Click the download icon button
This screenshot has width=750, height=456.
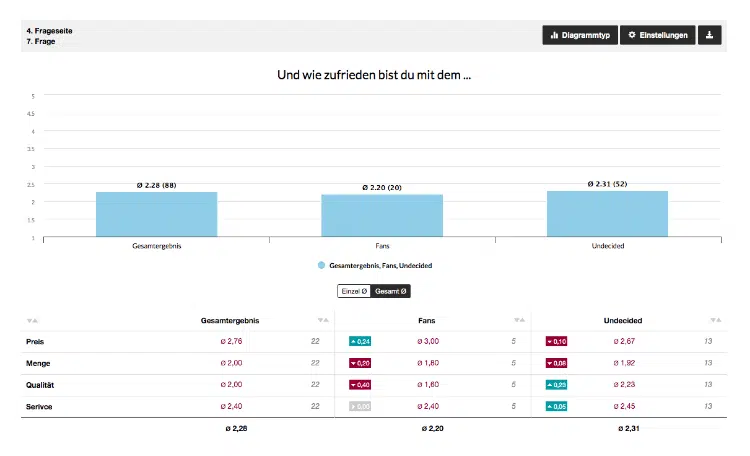tap(709, 35)
